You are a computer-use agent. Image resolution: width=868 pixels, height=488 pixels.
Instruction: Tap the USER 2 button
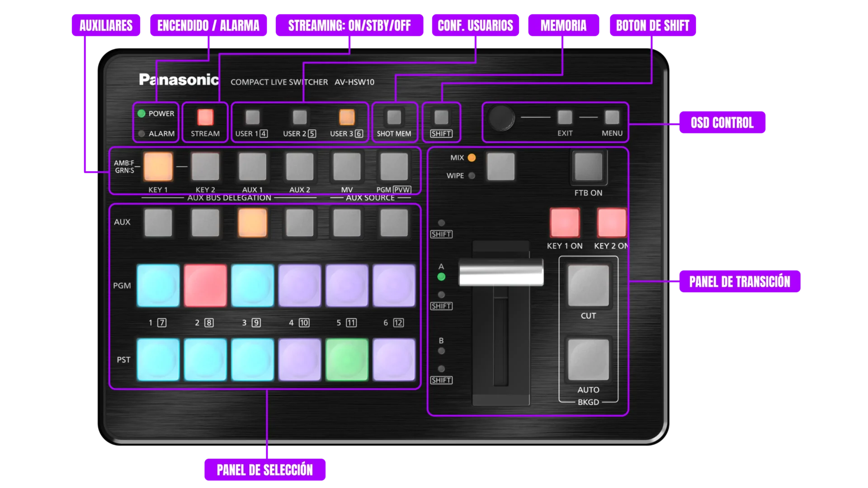click(x=299, y=117)
